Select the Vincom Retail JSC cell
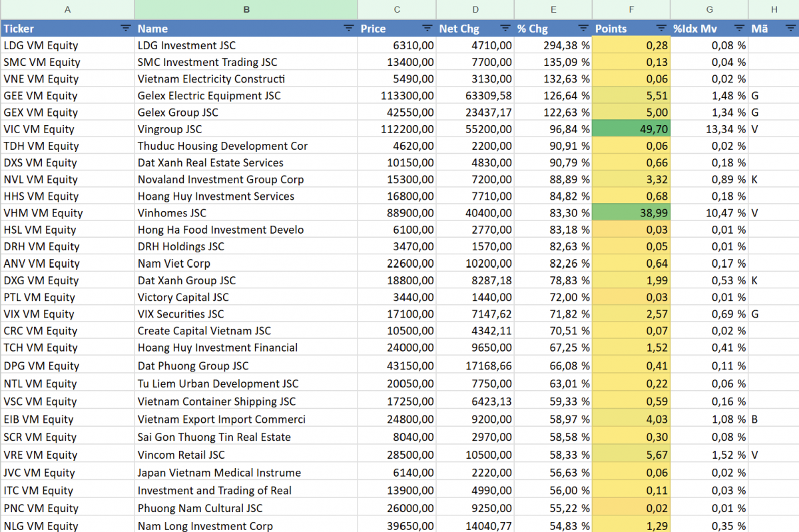 (246, 455)
